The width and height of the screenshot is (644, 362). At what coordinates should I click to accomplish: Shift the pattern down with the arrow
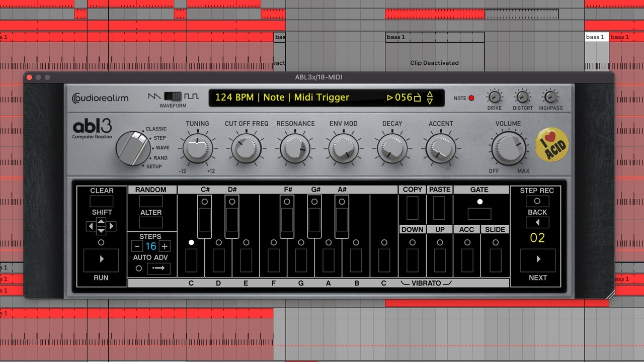coord(101,231)
